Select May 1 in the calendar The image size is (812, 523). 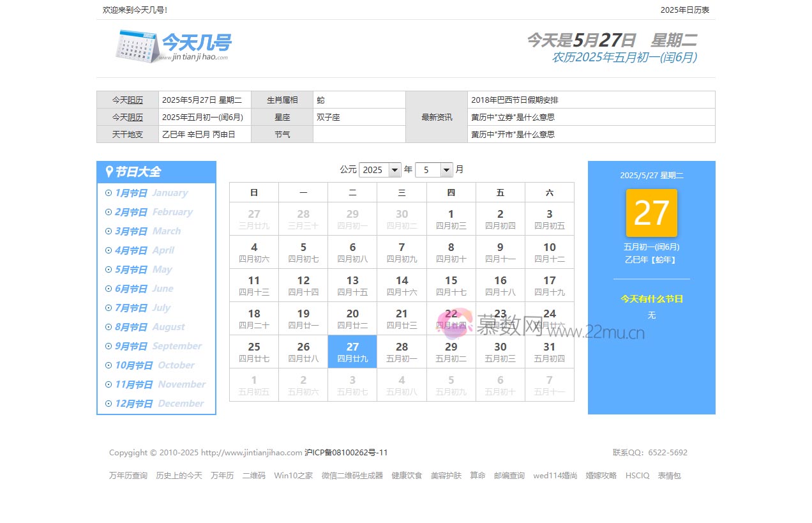(x=451, y=219)
